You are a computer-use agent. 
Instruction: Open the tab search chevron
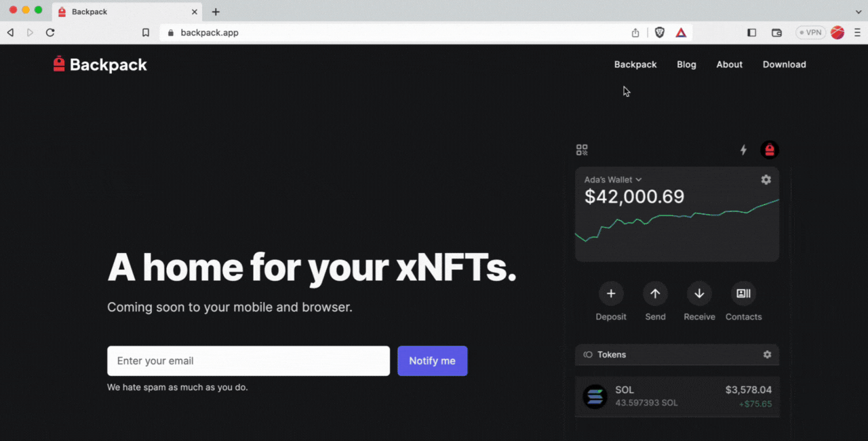(x=858, y=12)
